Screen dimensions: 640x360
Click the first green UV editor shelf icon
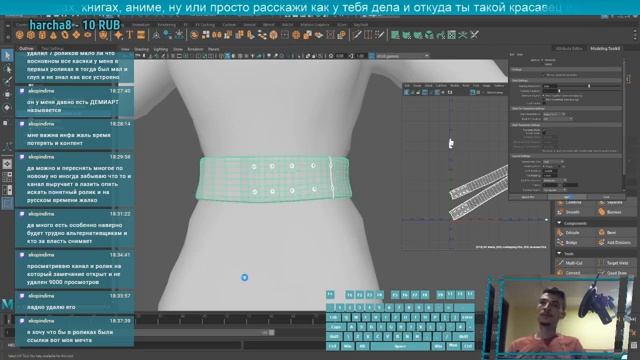pos(395,36)
